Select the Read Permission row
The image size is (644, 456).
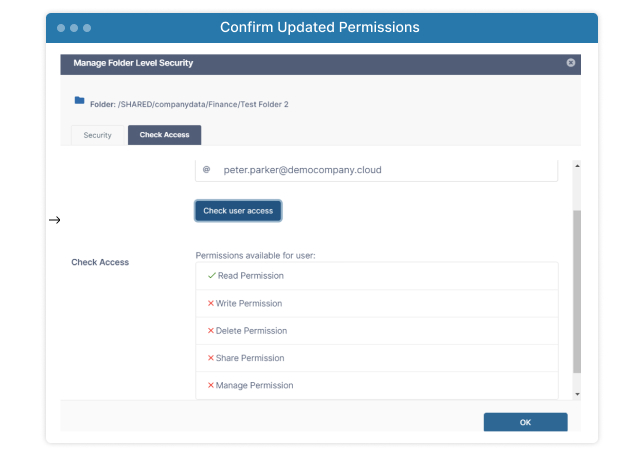[377, 276]
